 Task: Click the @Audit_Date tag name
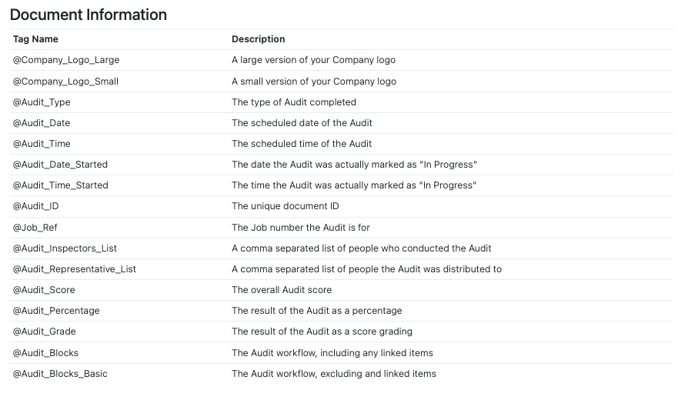pos(41,123)
